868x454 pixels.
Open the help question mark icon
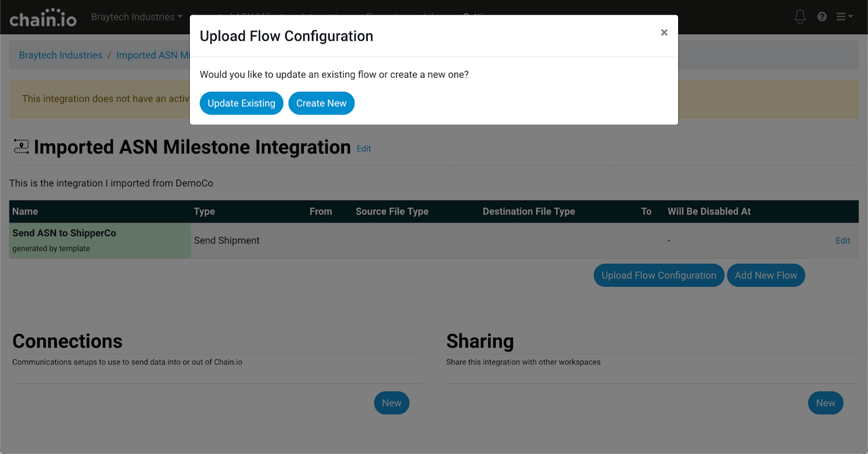pyautogui.click(x=822, y=17)
